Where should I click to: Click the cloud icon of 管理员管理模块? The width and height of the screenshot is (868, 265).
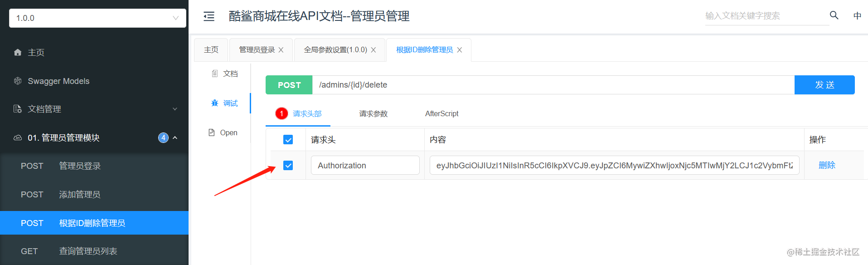coord(18,137)
